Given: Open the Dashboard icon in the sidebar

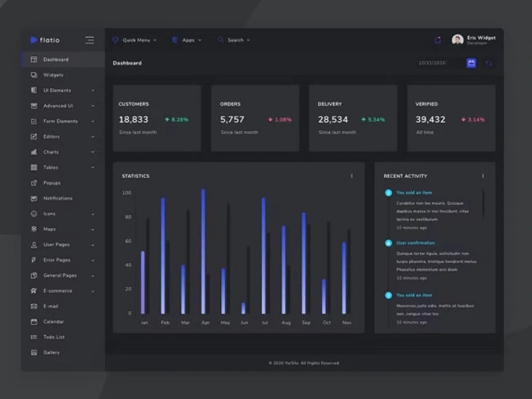Looking at the screenshot, I should point(34,60).
